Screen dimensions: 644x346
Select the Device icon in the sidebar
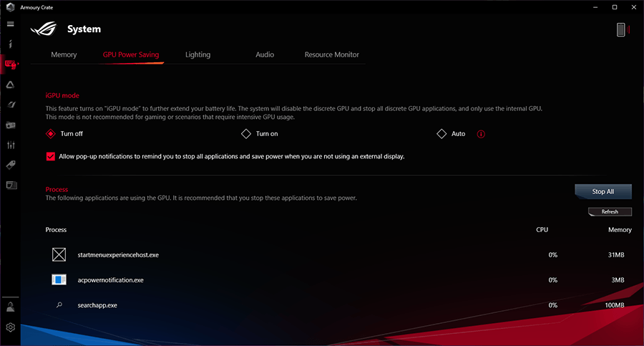tap(11, 64)
